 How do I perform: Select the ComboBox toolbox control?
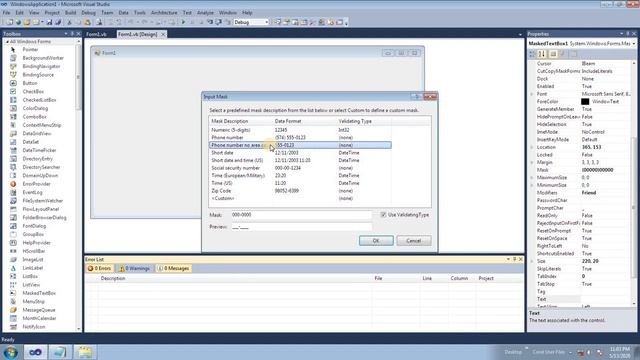point(34,117)
